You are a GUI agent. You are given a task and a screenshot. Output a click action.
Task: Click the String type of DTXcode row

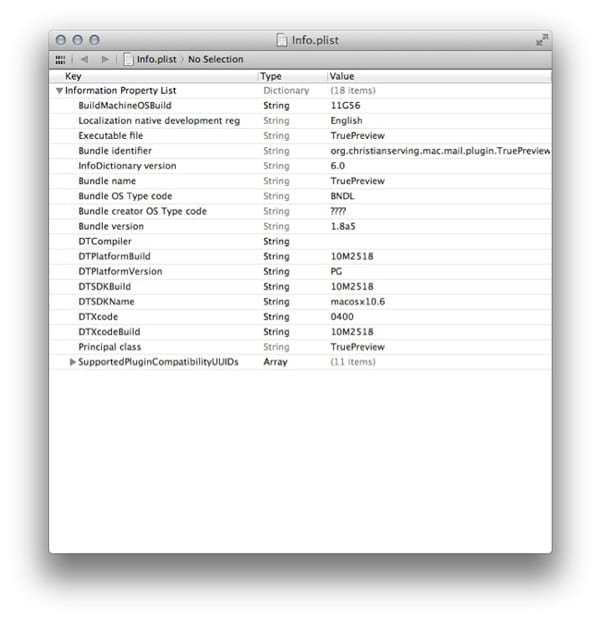[276, 316]
